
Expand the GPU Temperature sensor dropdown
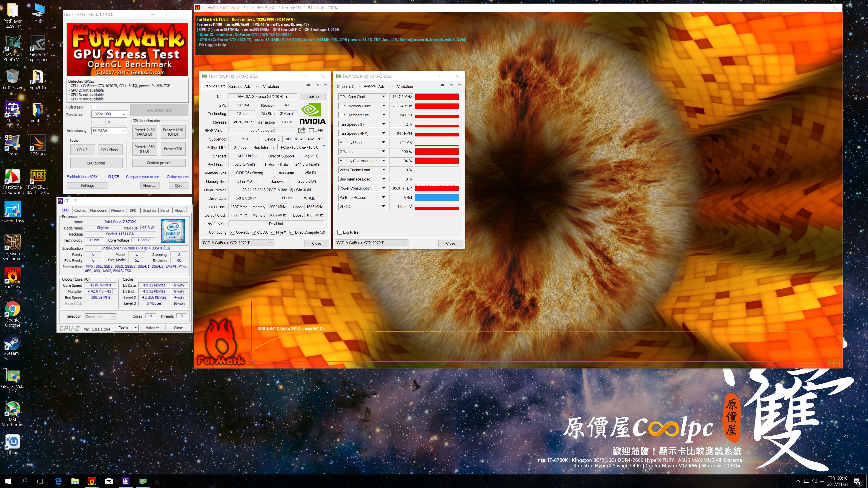click(383, 115)
